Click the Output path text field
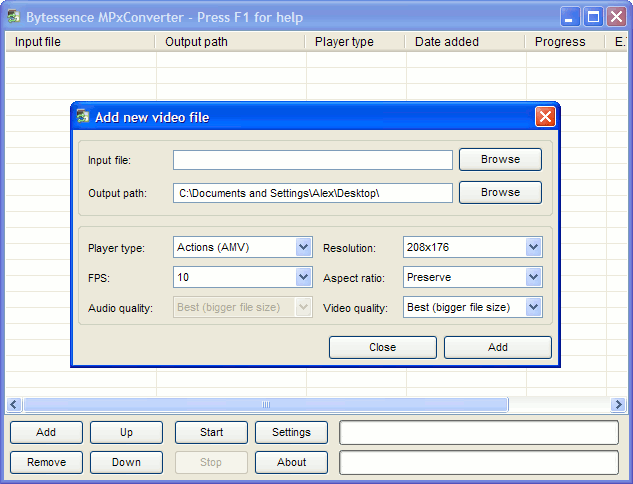 (313, 193)
